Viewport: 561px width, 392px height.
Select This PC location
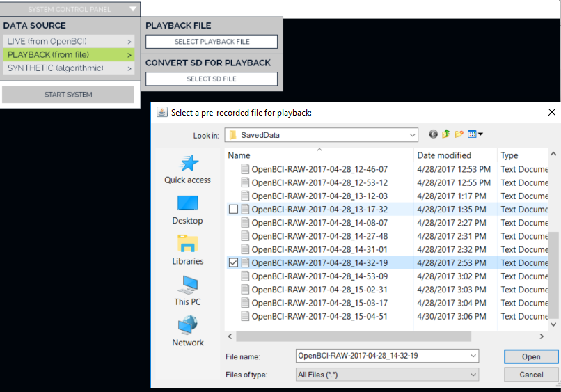click(x=187, y=290)
